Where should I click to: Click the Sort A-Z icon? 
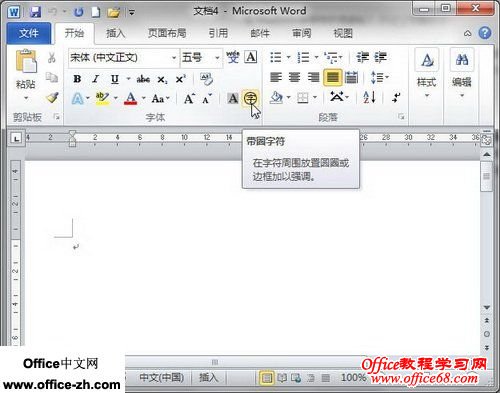pyautogui.click(x=369, y=97)
